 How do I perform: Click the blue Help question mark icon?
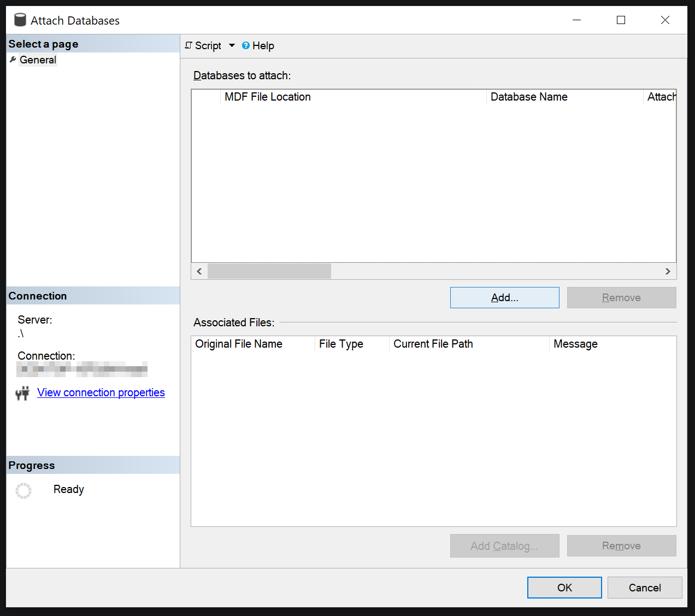click(246, 46)
